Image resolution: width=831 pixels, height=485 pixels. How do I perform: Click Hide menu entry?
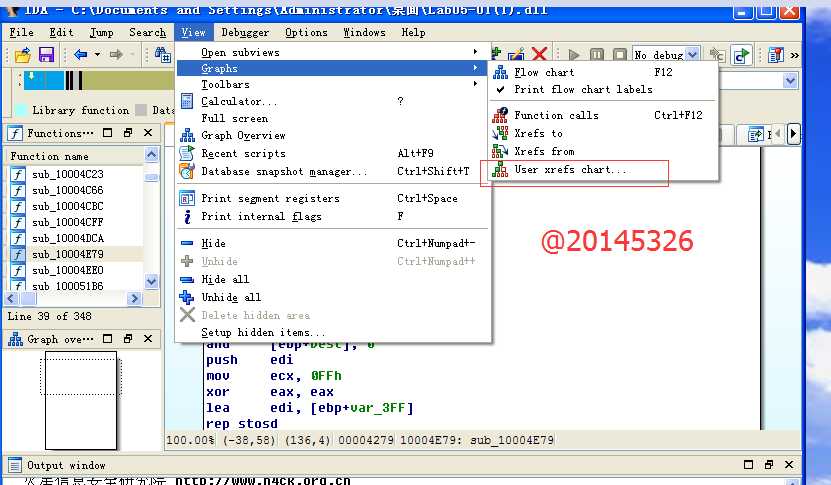pyautogui.click(x=333, y=243)
